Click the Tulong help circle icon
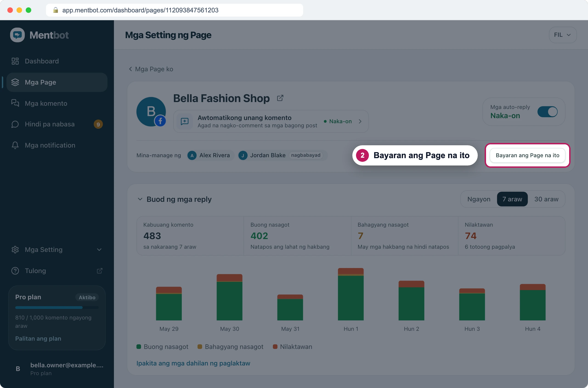This screenshot has height=388, width=588. 15,271
